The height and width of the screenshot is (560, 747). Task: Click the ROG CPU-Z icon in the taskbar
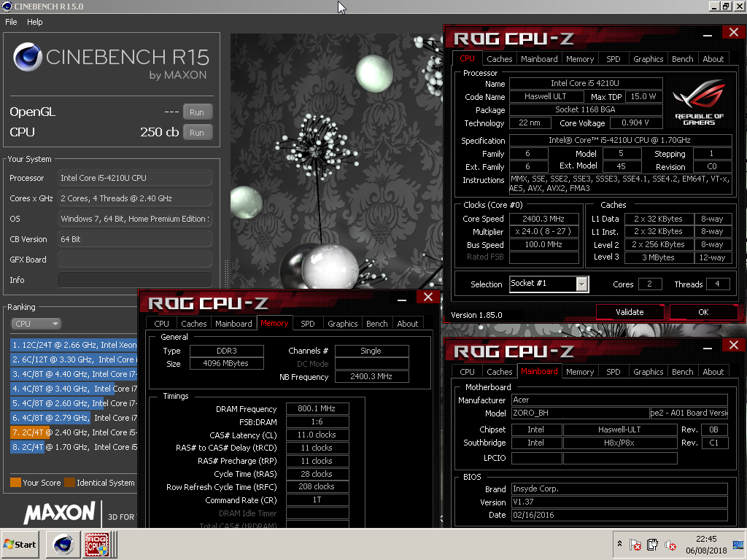click(x=97, y=544)
